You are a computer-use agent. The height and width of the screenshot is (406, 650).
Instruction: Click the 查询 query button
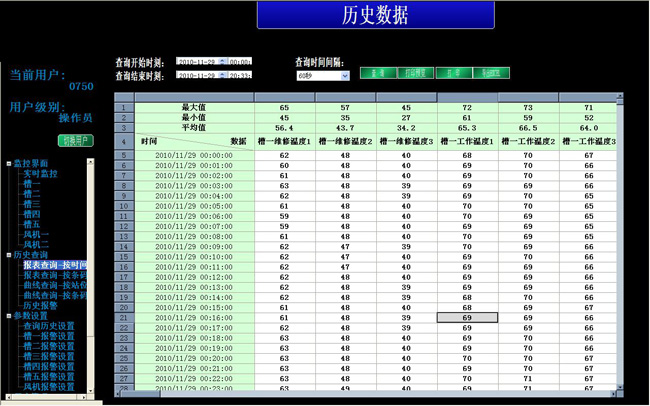tap(378, 73)
